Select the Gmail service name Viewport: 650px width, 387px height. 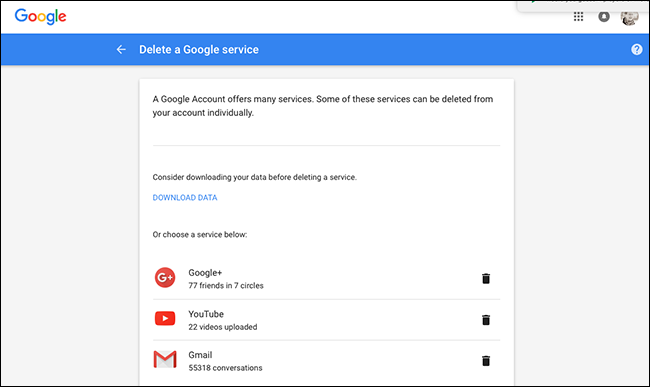click(x=200, y=355)
